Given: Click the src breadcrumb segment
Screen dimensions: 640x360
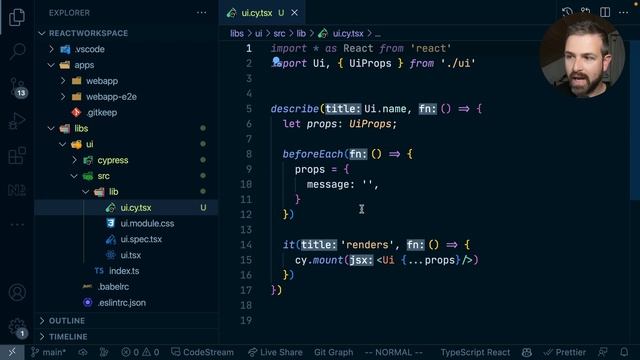Looking at the screenshot, I should (279, 33).
